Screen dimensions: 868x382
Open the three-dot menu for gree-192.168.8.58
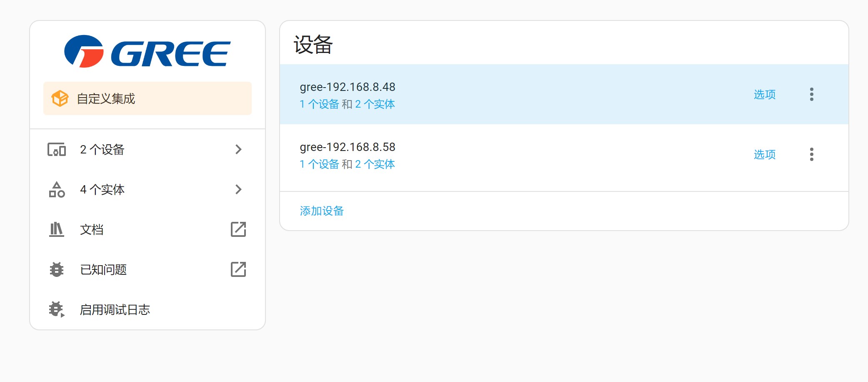(x=812, y=155)
